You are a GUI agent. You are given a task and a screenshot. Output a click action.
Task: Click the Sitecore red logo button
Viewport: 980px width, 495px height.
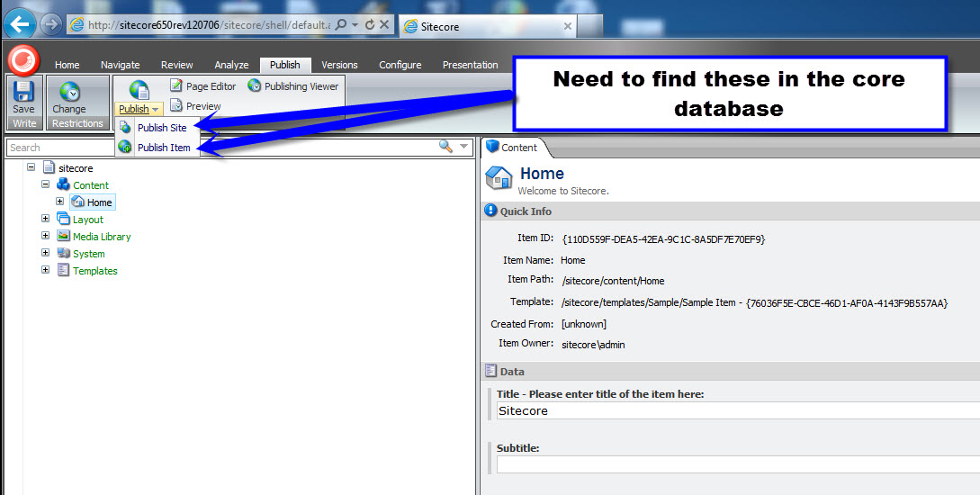click(x=22, y=60)
